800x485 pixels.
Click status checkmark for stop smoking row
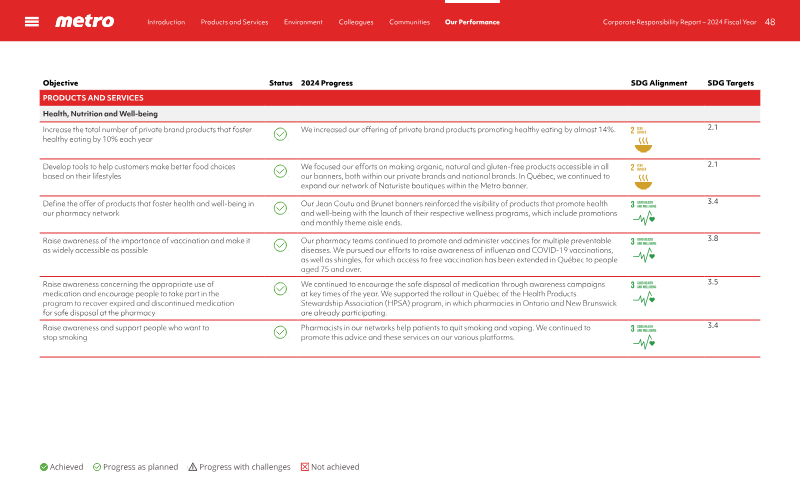(280, 332)
